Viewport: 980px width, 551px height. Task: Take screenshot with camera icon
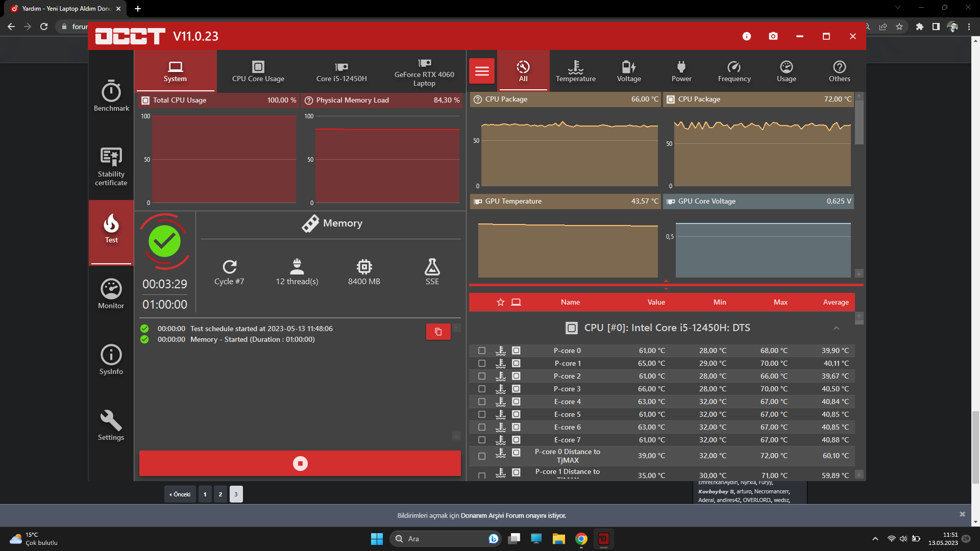coord(773,36)
